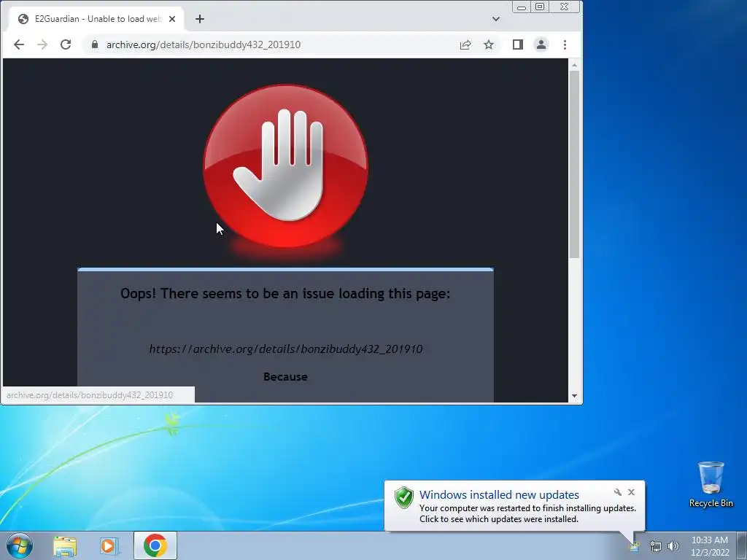This screenshot has width=747, height=560.
Task: Select the E2Guardian tab
Action: pos(96,19)
